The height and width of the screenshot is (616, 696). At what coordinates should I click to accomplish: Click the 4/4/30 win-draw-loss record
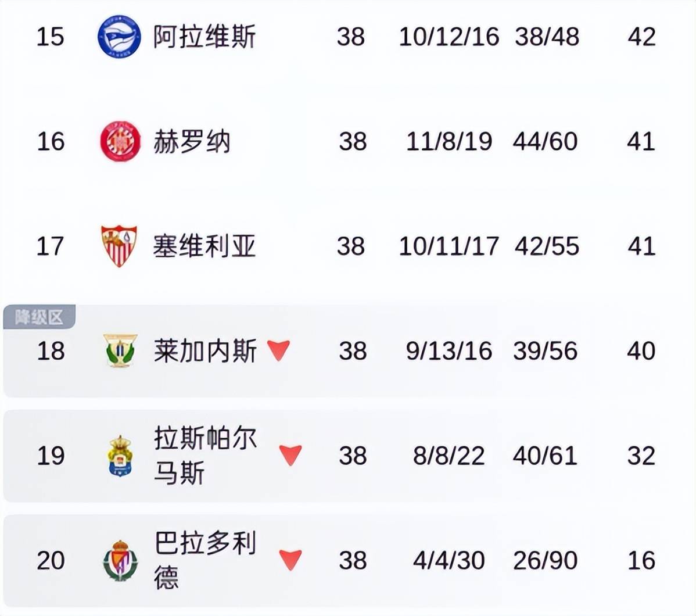(449, 560)
